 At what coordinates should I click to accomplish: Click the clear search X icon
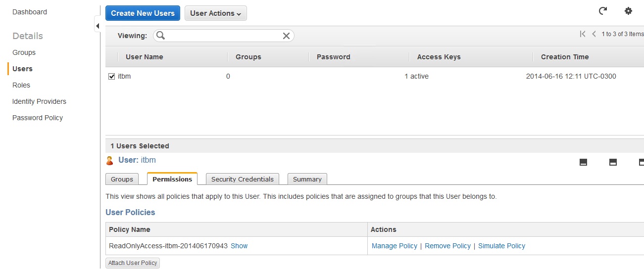286,36
